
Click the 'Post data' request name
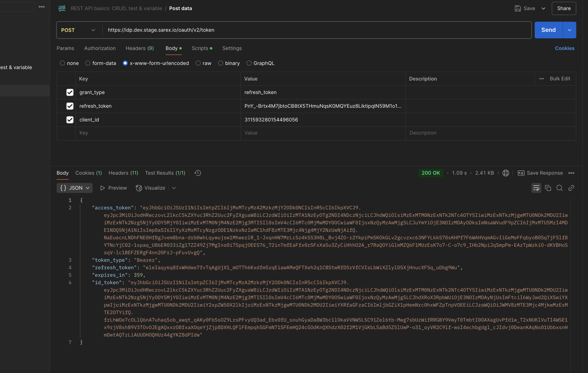click(x=180, y=8)
